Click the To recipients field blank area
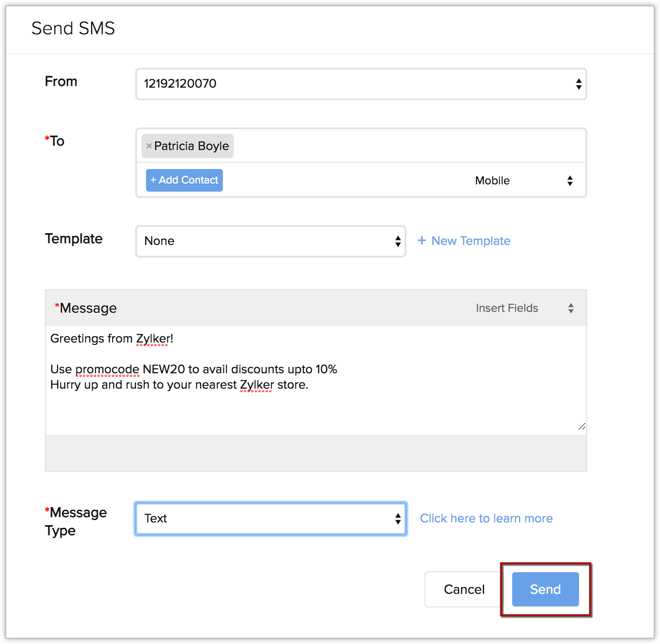 (409, 146)
